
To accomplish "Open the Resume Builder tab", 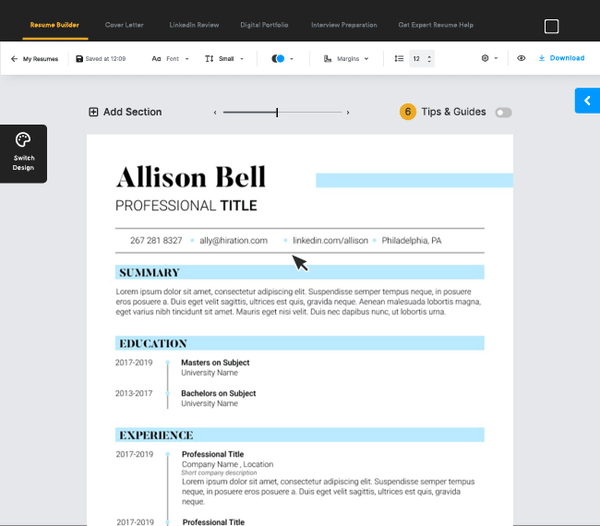I will click(55, 25).
